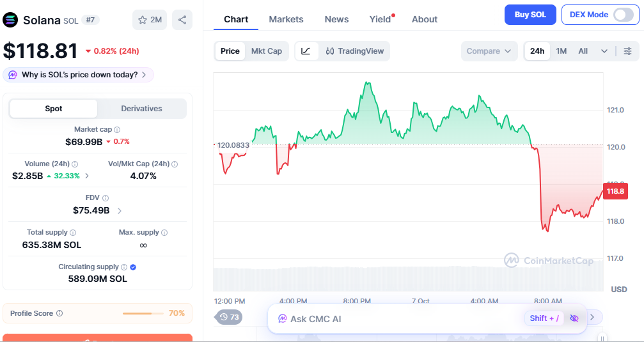The width and height of the screenshot is (644, 342).
Task: Click the 120.0833 opening price label
Action: [x=233, y=145]
